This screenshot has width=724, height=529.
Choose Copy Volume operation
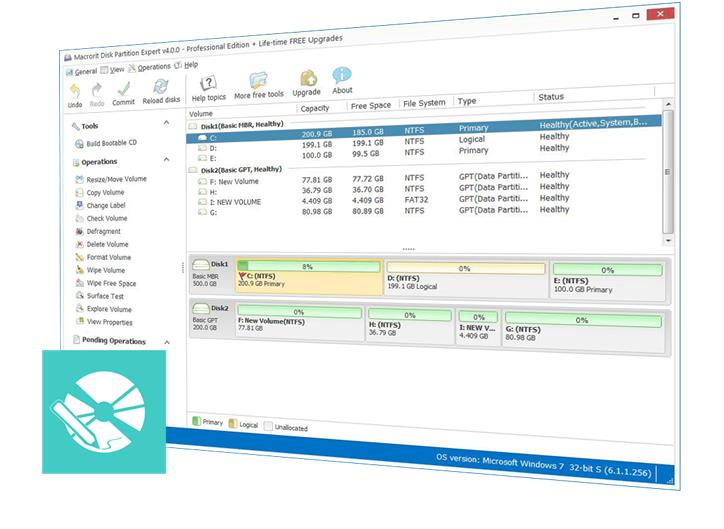point(100,192)
